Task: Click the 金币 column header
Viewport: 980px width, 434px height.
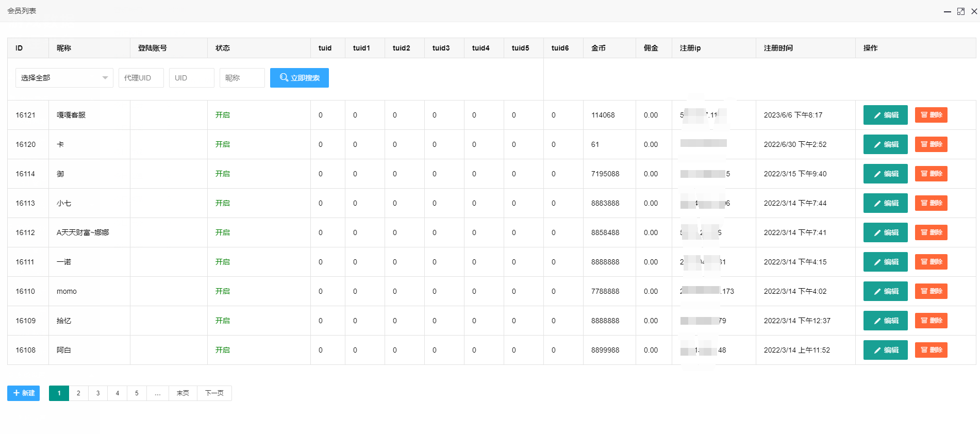Action: point(599,48)
